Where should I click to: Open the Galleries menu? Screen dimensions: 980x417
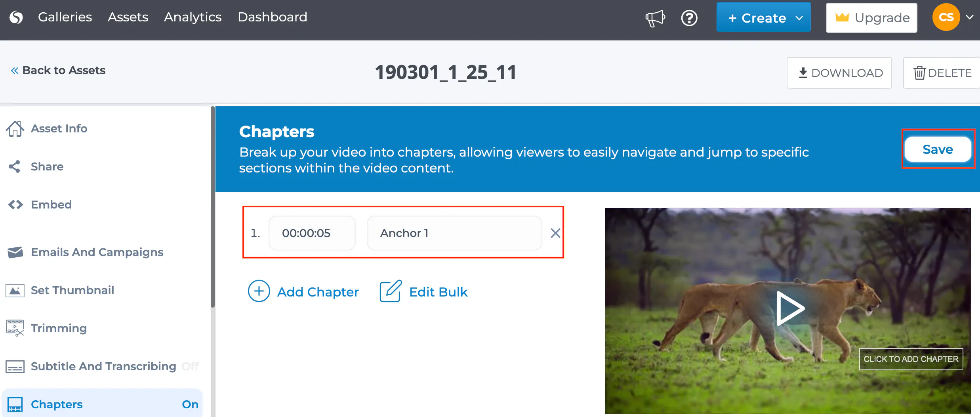click(x=65, y=17)
